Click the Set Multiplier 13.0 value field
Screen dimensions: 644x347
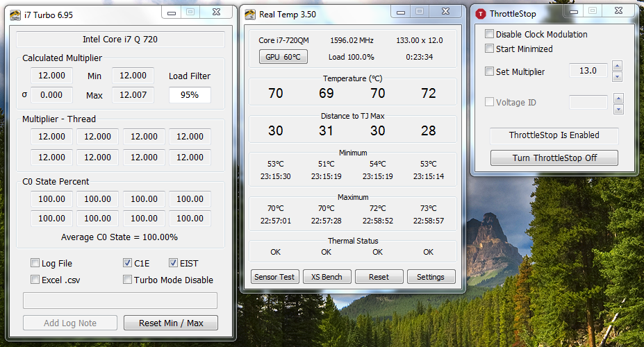(x=588, y=71)
